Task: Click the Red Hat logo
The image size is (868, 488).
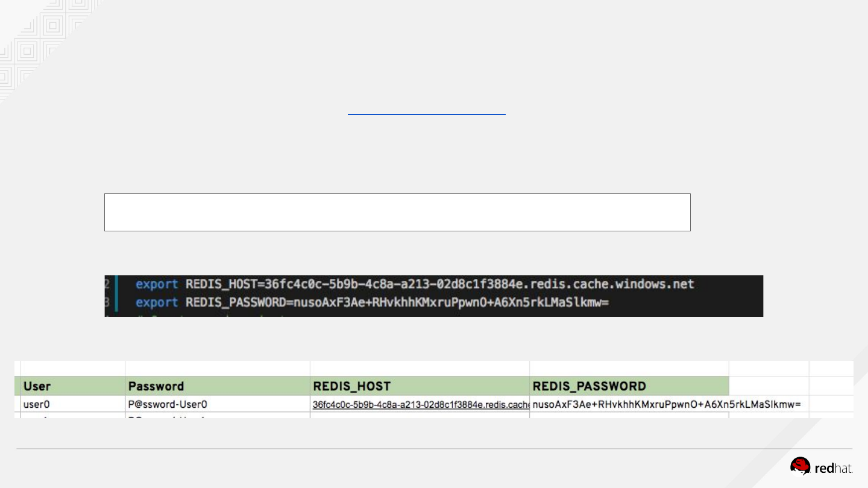Action: tap(822, 467)
